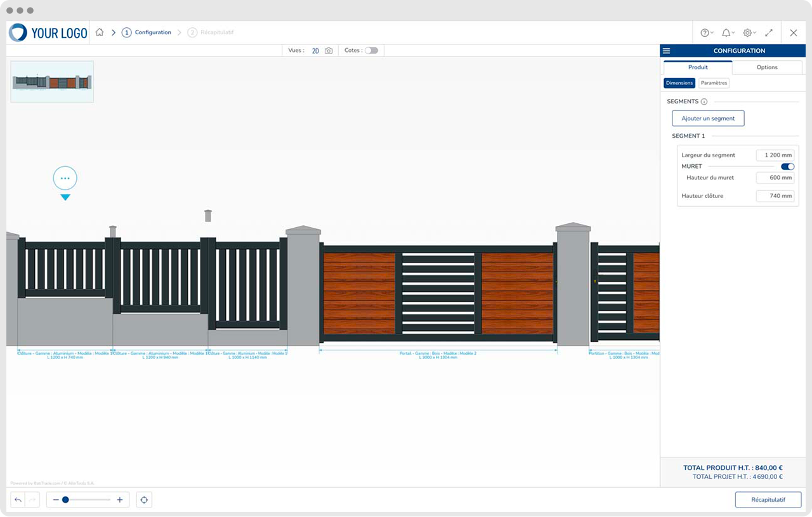This screenshot has height=517, width=812.
Task: Click the SEGMENT 1 heading
Action: tap(688, 136)
